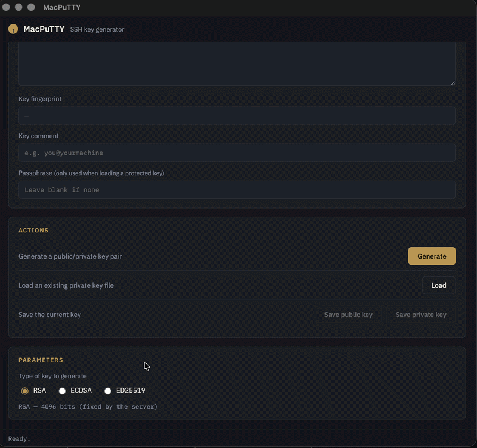Viewport: 477px width, 448px height.
Task: Click the gray close window button
Action: [x=6, y=7]
